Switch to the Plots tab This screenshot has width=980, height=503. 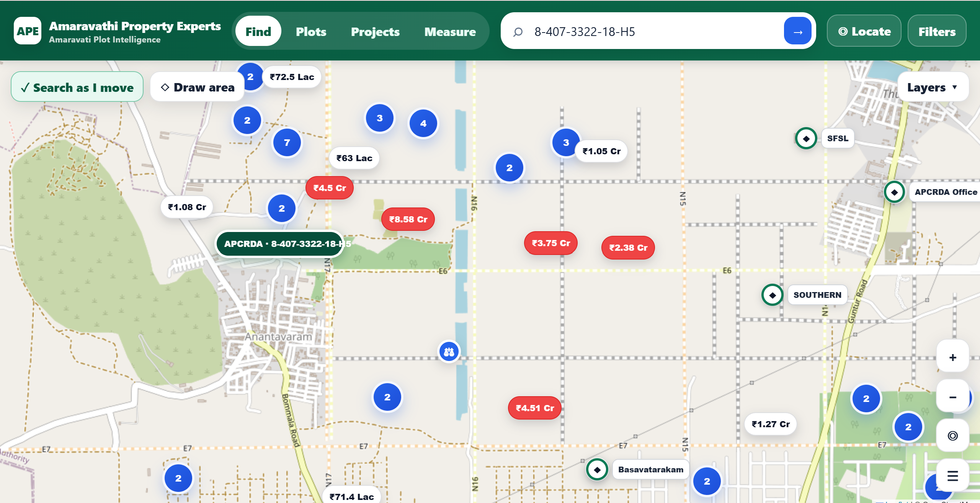click(x=311, y=32)
